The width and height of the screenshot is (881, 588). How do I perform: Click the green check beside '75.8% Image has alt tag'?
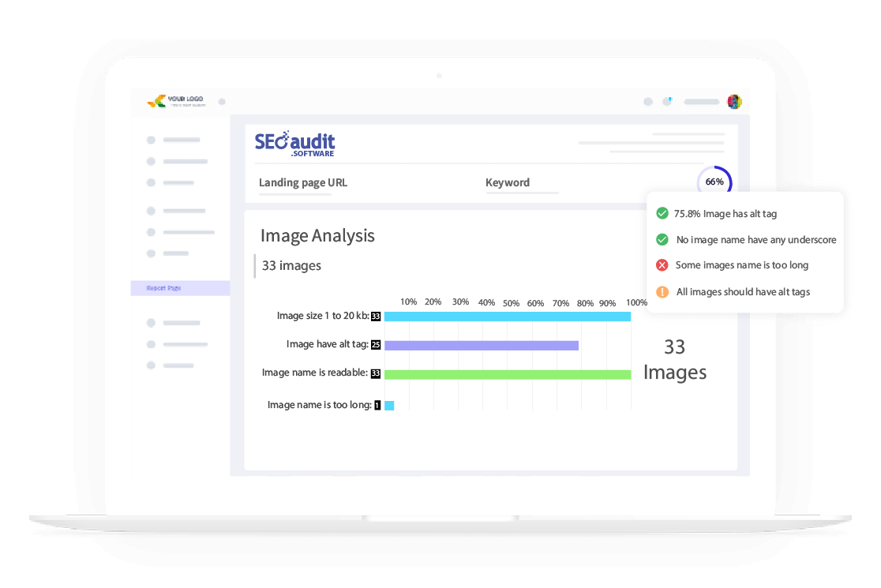pyautogui.click(x=662, y=213)
